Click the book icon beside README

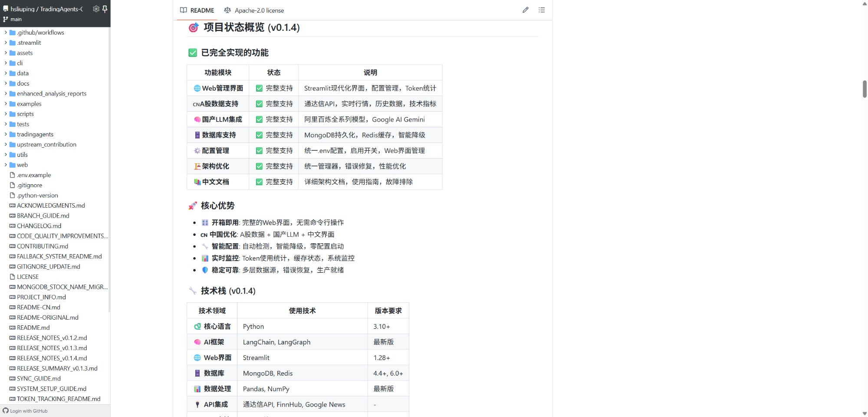pyautogui.click(x=183, y=10)
